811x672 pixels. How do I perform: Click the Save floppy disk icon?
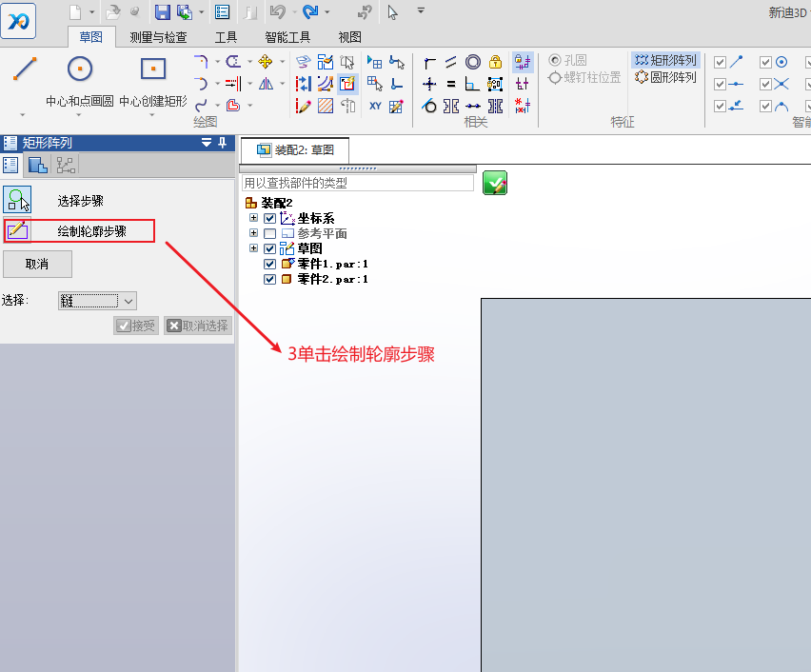point(162,12)
